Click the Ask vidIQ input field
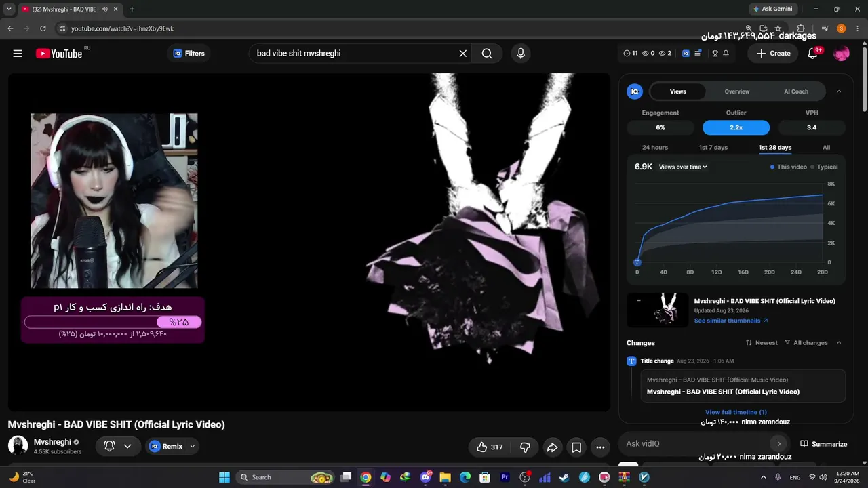 pos(694,444)
